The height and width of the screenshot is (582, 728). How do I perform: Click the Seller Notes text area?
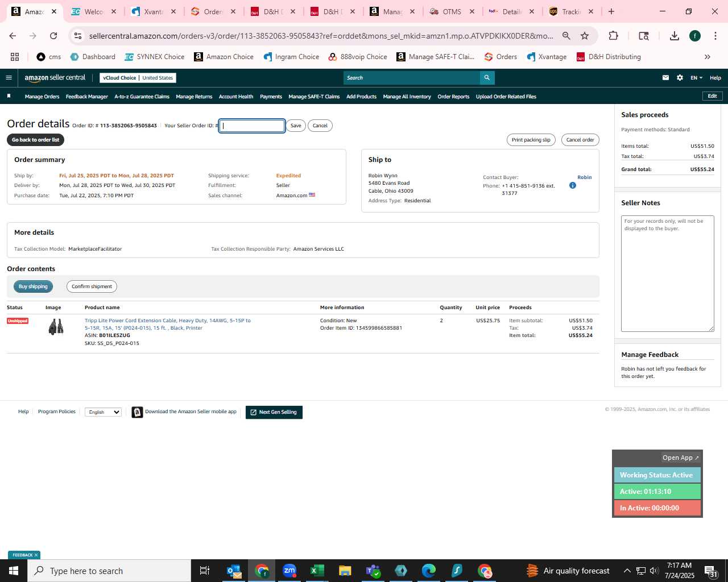click(667, 273)
